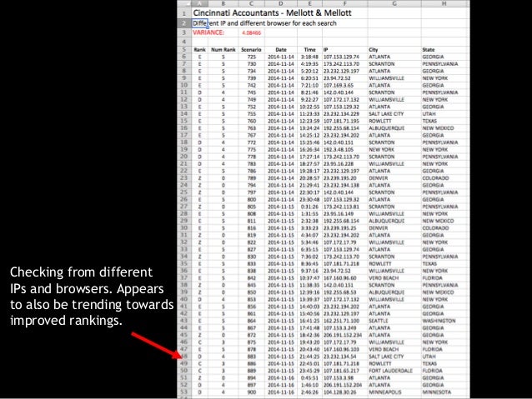The image size is (532, 399).
Task: Select the variance value 4.08466
Action: click(252, 32)
